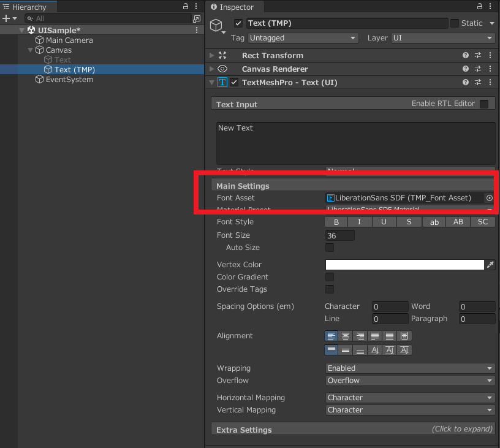
Task: Open Canvas Renderer preset settings
Action: pos(478,69)
